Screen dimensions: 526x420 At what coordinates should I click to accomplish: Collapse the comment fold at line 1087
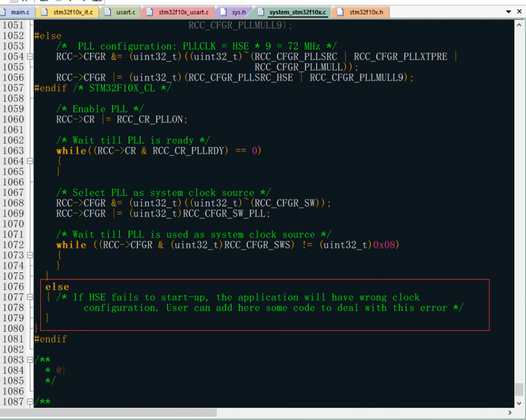tap(30, 402)
